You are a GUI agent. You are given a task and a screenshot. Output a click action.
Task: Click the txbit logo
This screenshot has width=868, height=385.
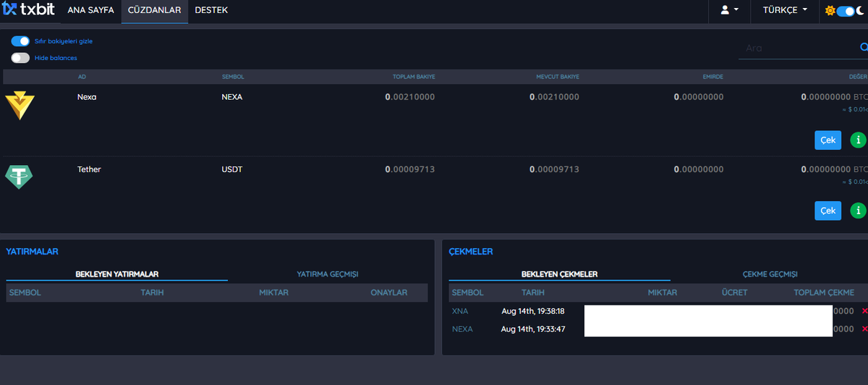click(x=28, y=10)
